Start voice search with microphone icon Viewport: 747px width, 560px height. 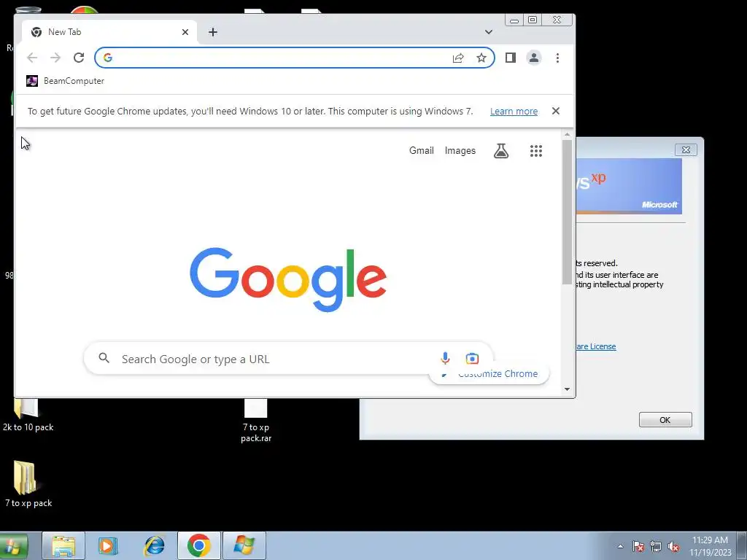point(445,358)
